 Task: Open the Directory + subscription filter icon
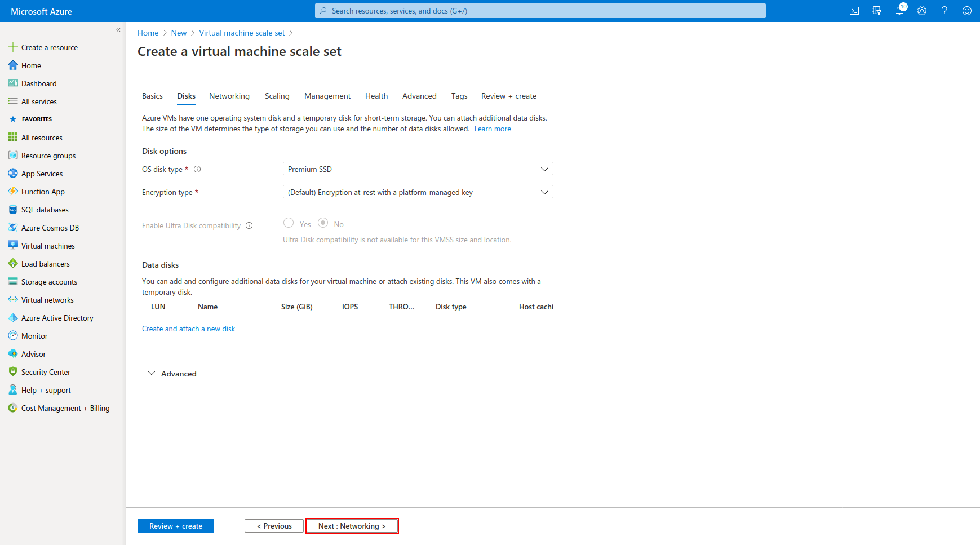click(877, 11)
